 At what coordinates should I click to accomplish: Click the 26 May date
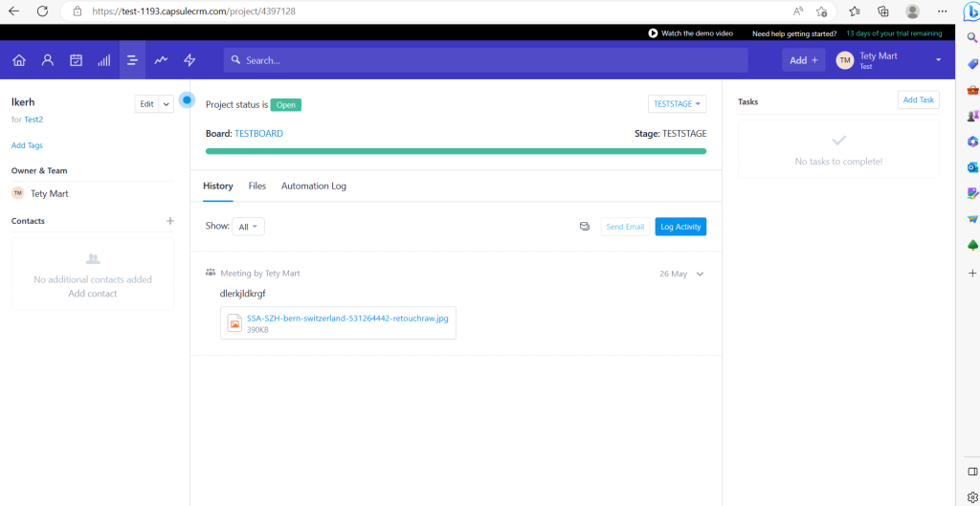point(673,274)
